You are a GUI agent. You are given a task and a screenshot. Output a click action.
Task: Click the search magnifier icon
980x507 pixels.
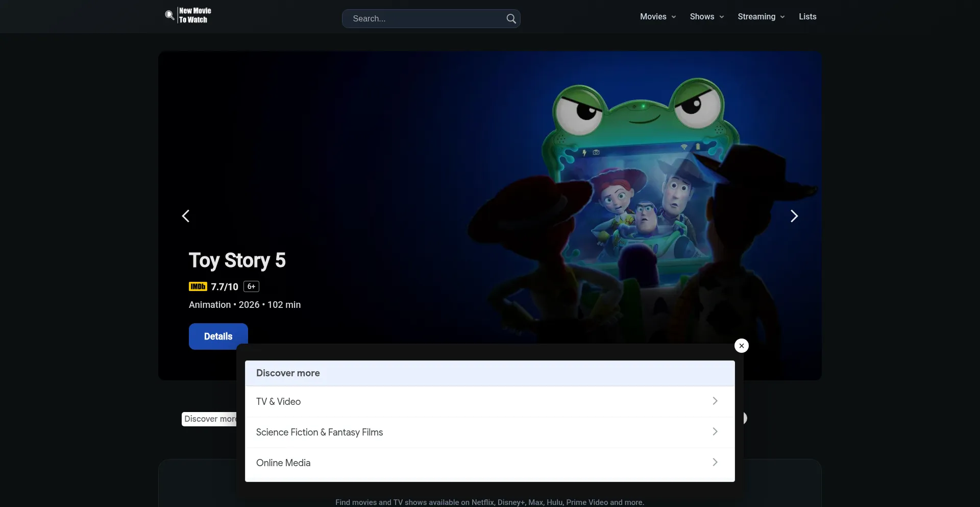511,19
